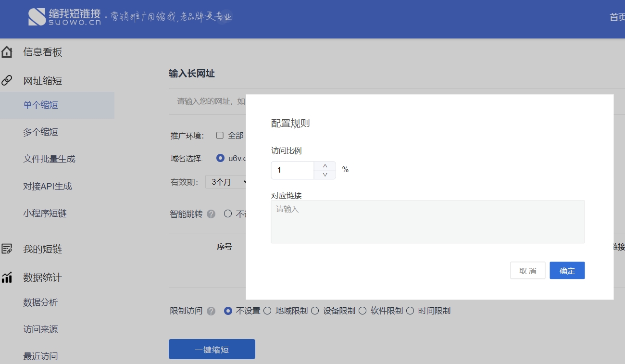Image resolution: width=625 pixels, height=364 pixels.
Task: Check the 全部 promotion environment checkbox
Action: [x=220, y=136]
